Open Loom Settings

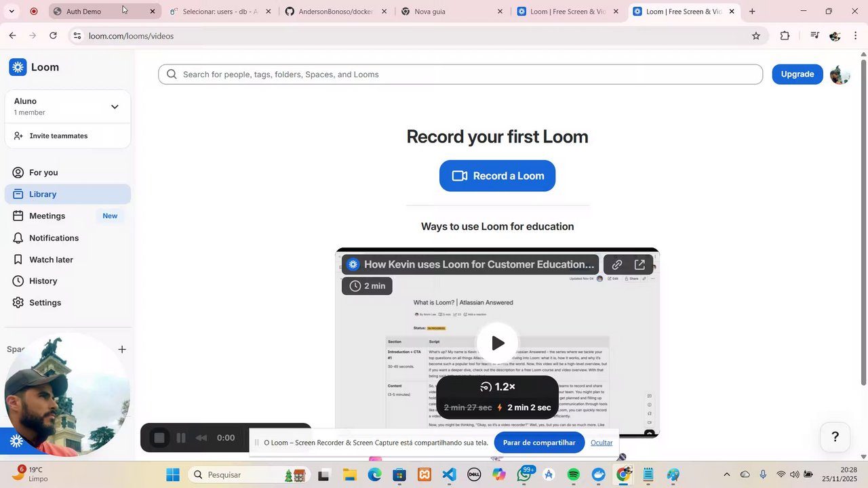pos(68,302)
